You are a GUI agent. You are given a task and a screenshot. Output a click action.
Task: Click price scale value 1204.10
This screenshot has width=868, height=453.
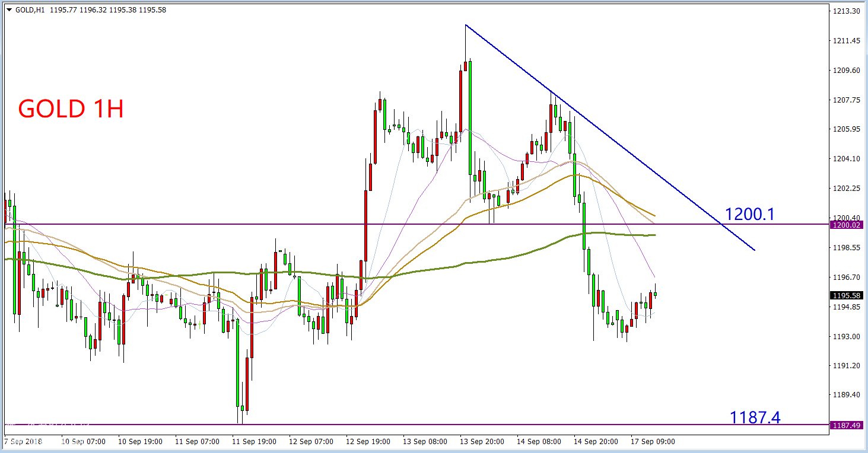coord(847,158)
